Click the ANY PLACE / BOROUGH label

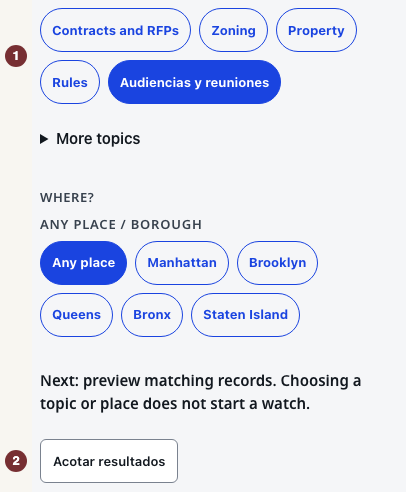pos(121,225)
